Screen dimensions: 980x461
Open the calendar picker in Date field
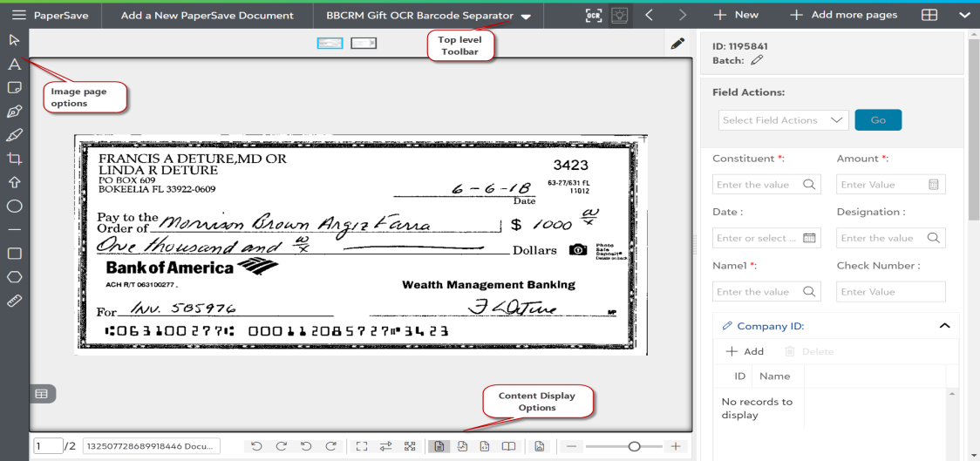pyautogui.click(x=808, y=238)
